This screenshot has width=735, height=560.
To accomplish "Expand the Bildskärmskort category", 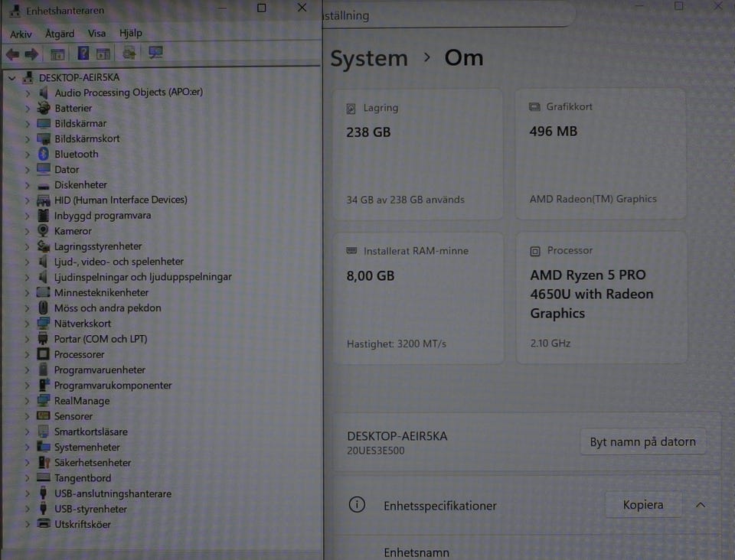I will click(x=28, y=139).
